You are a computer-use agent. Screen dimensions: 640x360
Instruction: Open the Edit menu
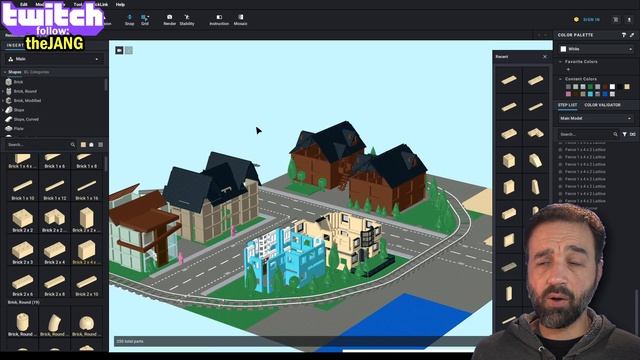click(24, 4)
